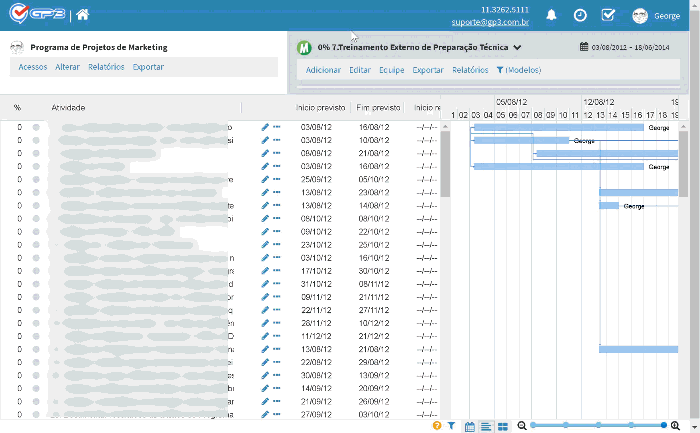This screenshot has width=700, height=433.
Task: Open the task checklist icon in header
Action: (608, 15)
